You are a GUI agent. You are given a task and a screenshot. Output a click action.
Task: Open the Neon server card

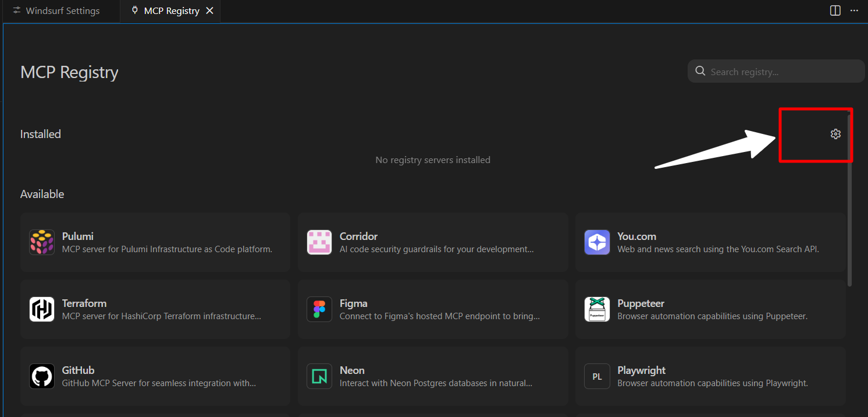click(x=433, y=376)
